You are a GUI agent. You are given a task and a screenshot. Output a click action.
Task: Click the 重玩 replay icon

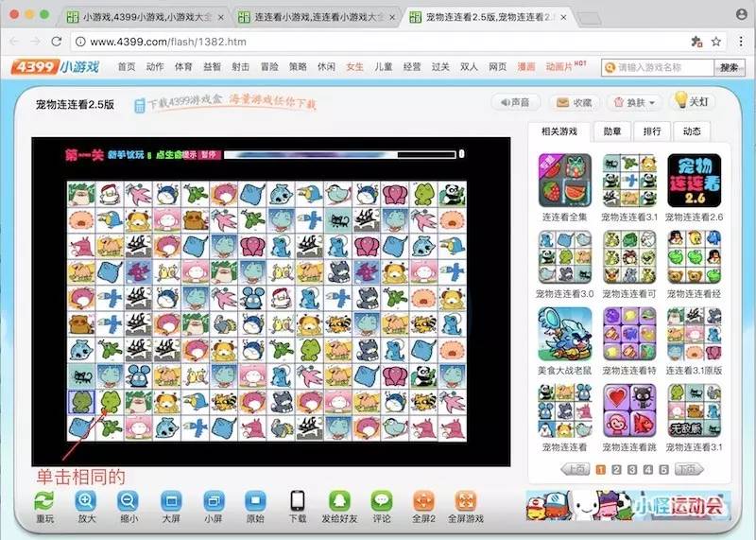[44, 501]
